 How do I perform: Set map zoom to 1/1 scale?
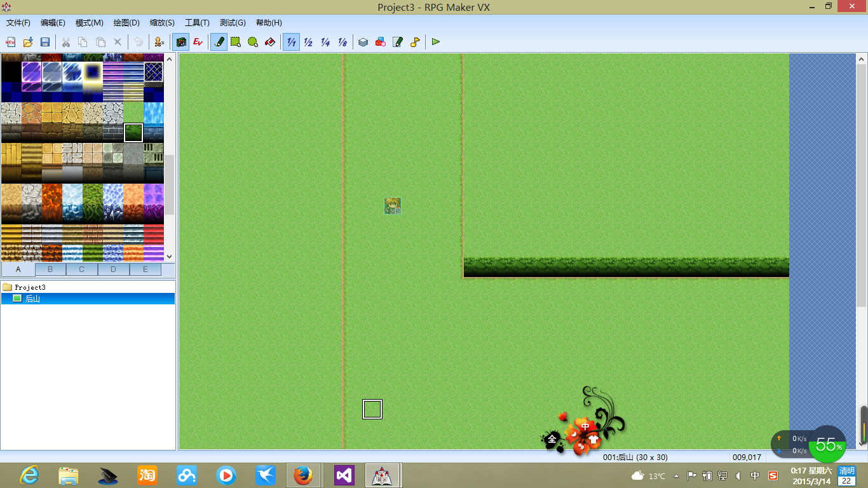291,42
